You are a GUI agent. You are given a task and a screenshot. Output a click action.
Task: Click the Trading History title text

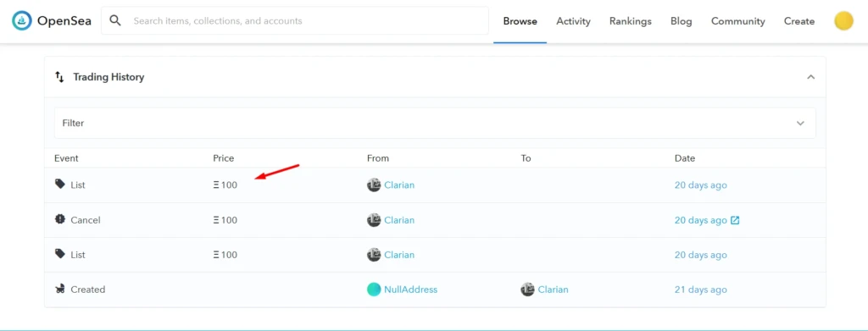tap(108, 77)
